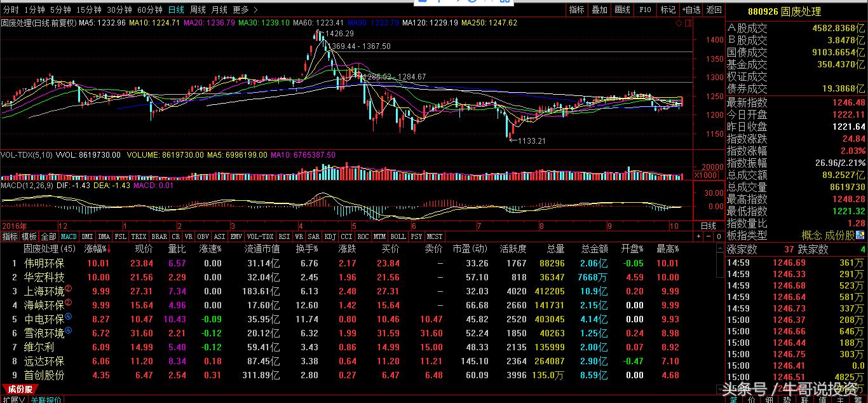Open F10 fundamental data view
The width and height of the screenshot is (868, 403).
pyautogui.click(x=645, y=10)
